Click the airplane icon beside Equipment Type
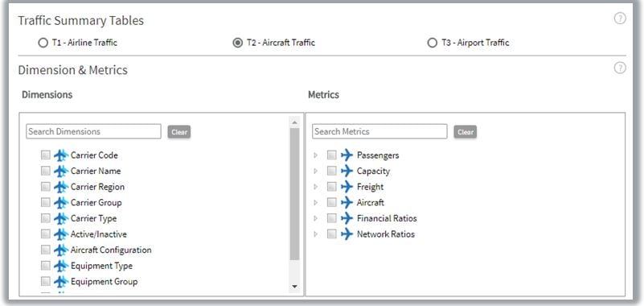This screenshot has height=306, width=644. tap(61, 266)
